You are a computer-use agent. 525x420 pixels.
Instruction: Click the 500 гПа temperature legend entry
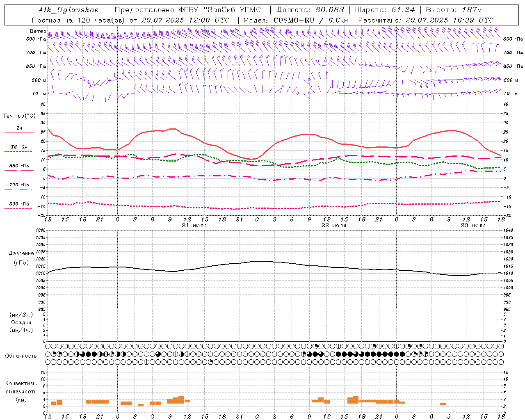click(19, 204)
